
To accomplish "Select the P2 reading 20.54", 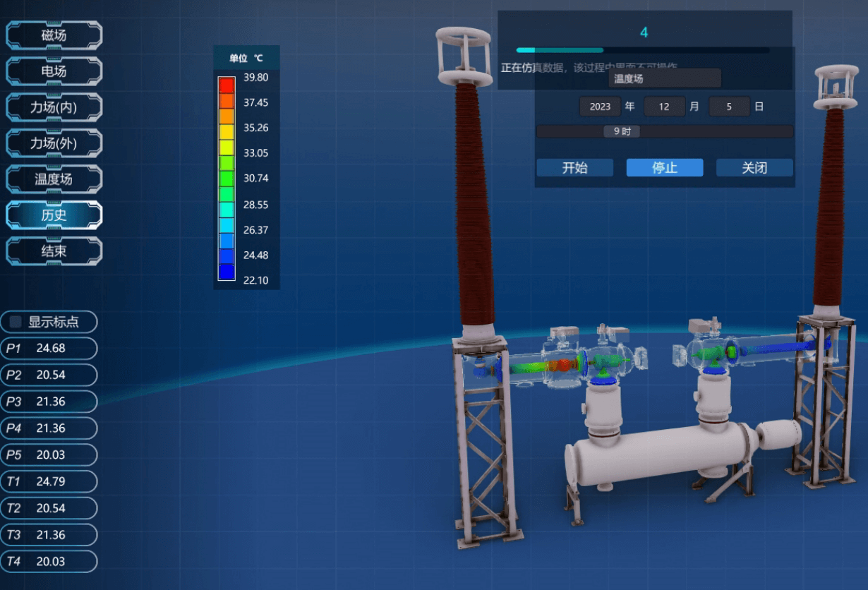I will (49, 375).
